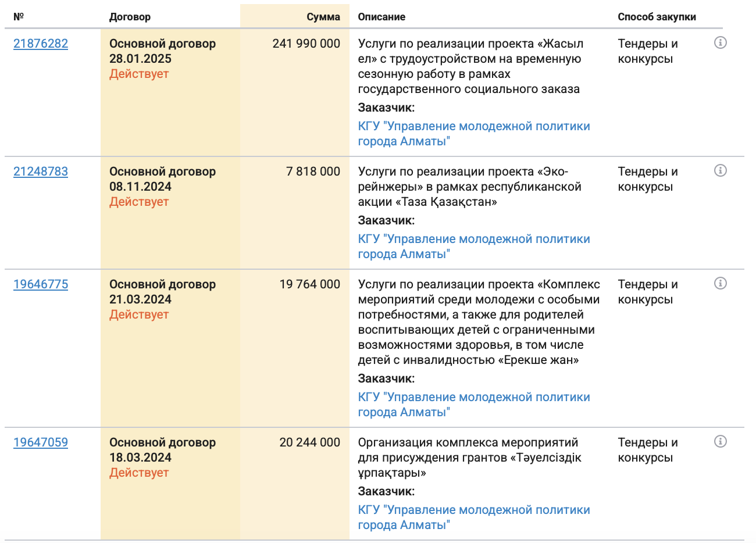Click the 20 244 000 sum value
Screen dimensions: 756x543
point(309,442)
